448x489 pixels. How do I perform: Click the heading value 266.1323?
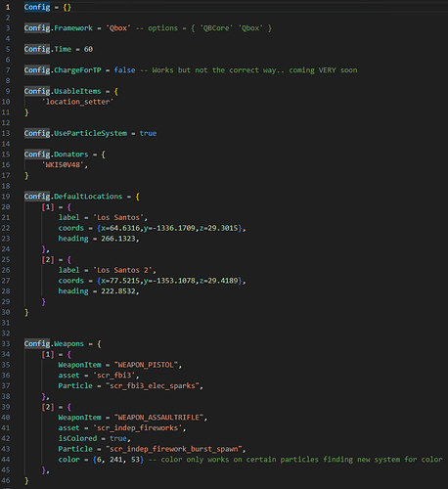tap(118, 239)
